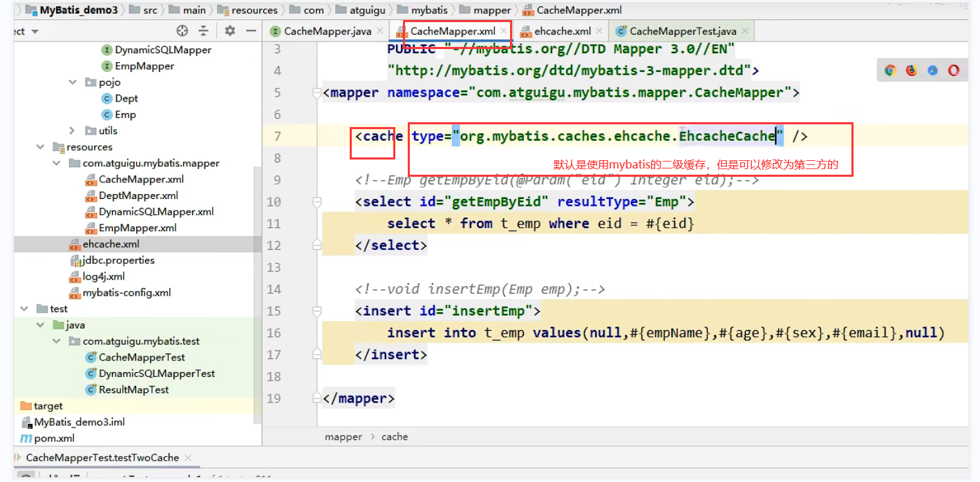Click the Opera browser preview icon

[x=954, y=70]
